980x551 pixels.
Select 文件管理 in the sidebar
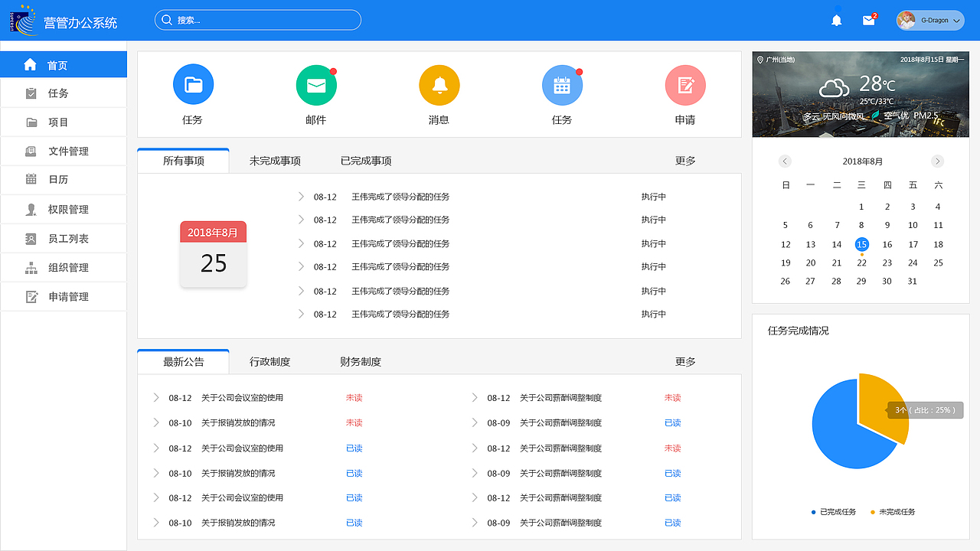(x=63, y=151)
